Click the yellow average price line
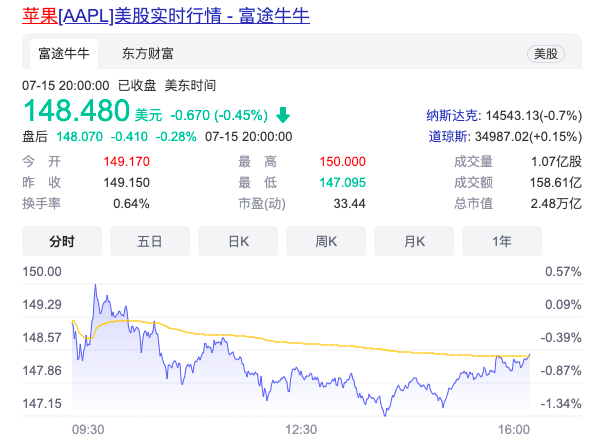This screenshot has width=605, height=448. click(x=300, y=337)
